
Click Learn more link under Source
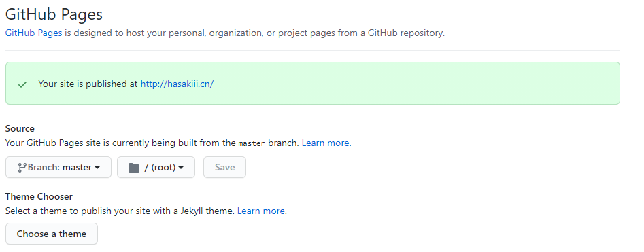[x=326, y=143]
